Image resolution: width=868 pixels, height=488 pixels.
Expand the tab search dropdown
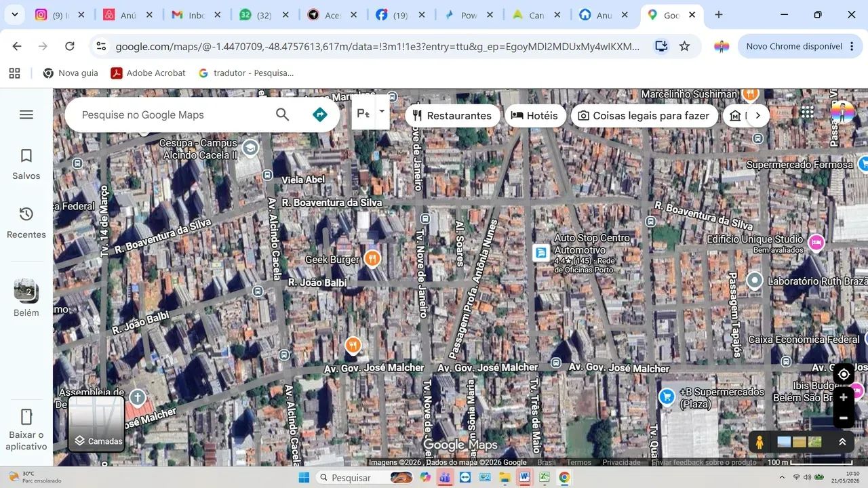tap(14, 14)
